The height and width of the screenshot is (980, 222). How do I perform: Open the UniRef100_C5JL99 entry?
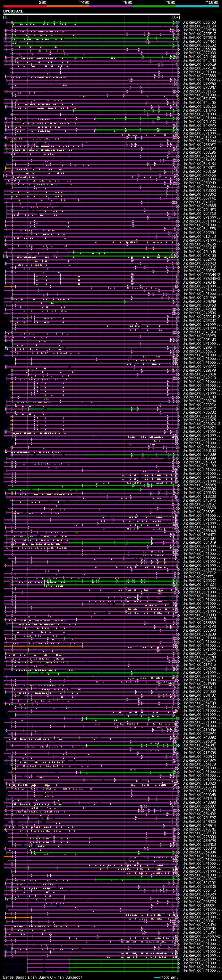point(199,466)
